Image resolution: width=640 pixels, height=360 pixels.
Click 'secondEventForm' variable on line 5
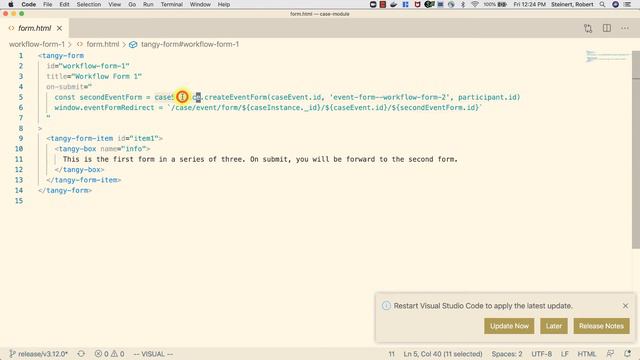[x=111, y=97]
